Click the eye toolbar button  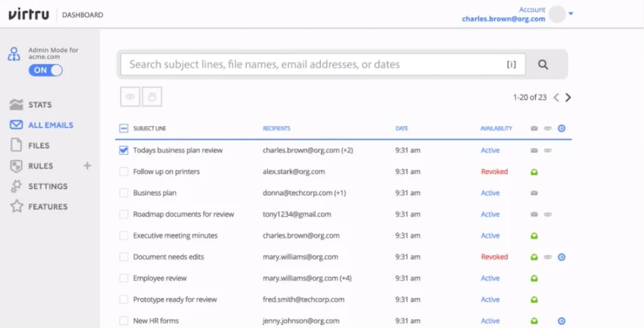coord(130,97)
